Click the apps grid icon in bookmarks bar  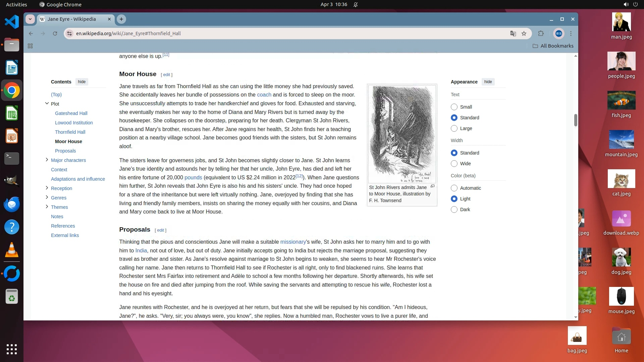coord(30,46)
